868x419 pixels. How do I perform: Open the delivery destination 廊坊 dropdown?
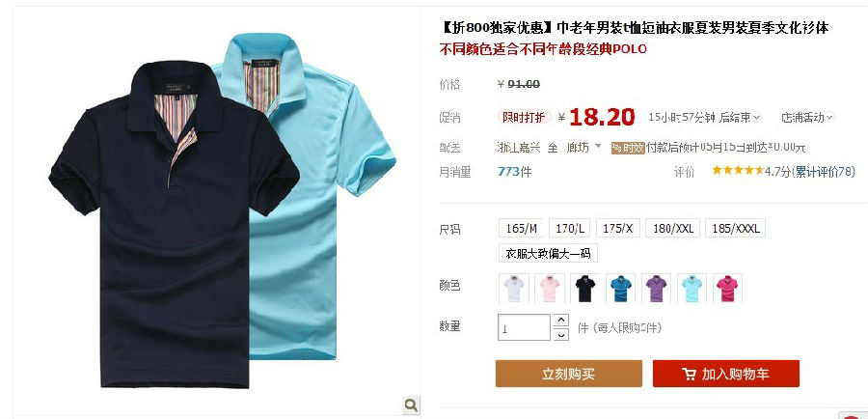click(x=583, y=148)
